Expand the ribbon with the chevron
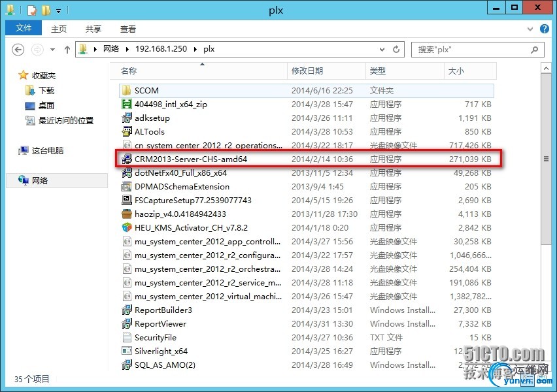This screenshot has height=392, width=557. click(x=530, y=29)
